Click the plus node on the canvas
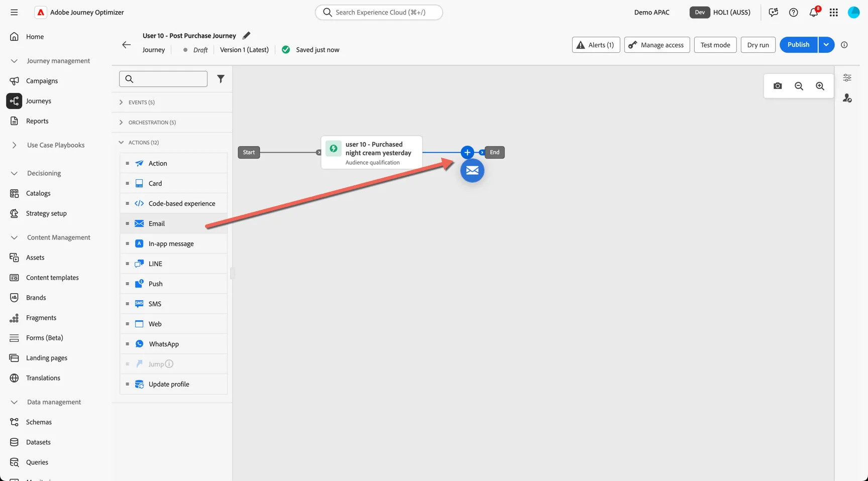868x481 pixels. 467,152
